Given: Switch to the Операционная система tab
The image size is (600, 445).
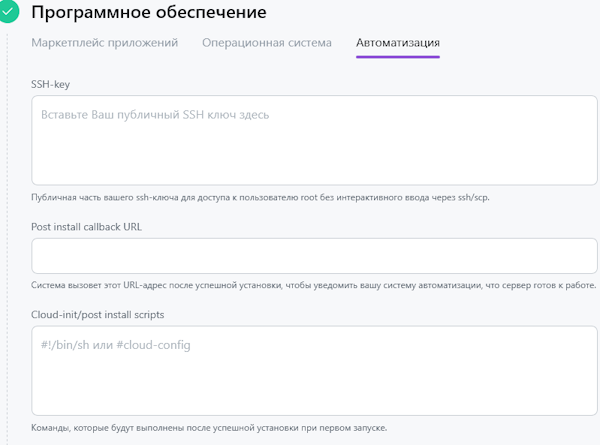Looking at the screenshot, I should [x=267, y=43].
